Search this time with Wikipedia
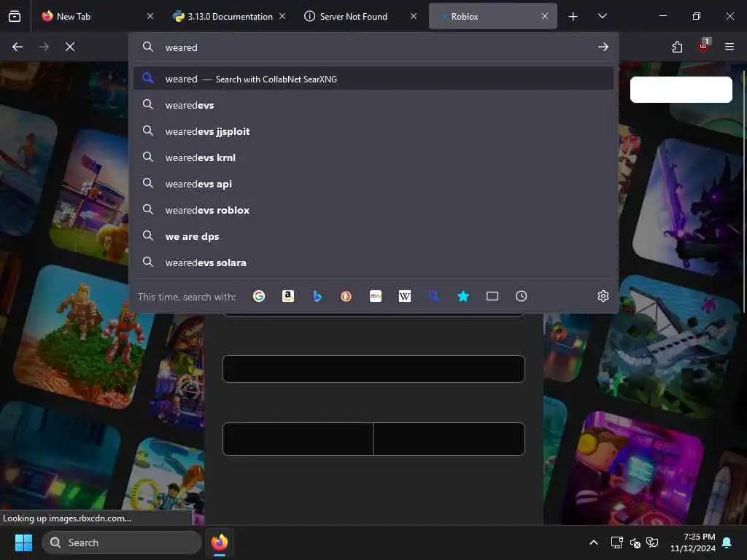The image size is (747, 560). tap(404, 296)
